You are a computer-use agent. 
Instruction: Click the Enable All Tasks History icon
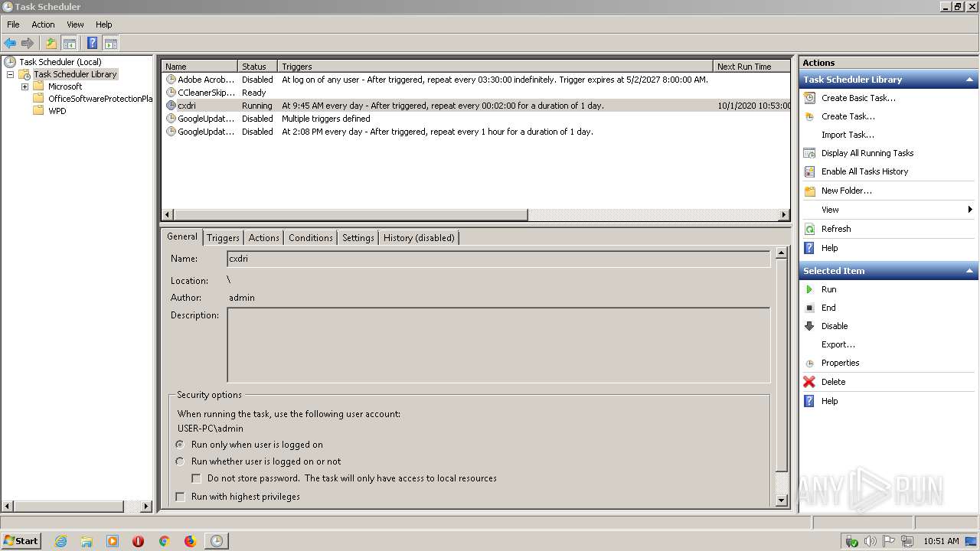809,171
